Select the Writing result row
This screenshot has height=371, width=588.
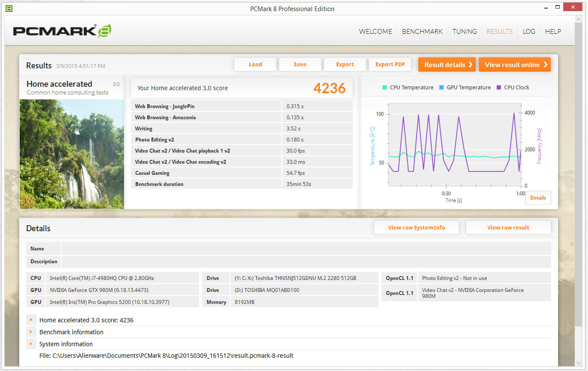coord(242,128)
